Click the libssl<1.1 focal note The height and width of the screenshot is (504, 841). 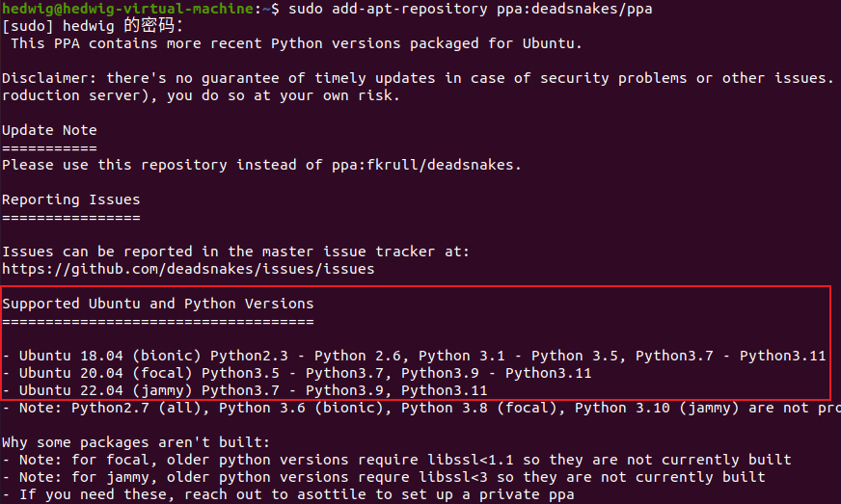[x=396, y=460]
